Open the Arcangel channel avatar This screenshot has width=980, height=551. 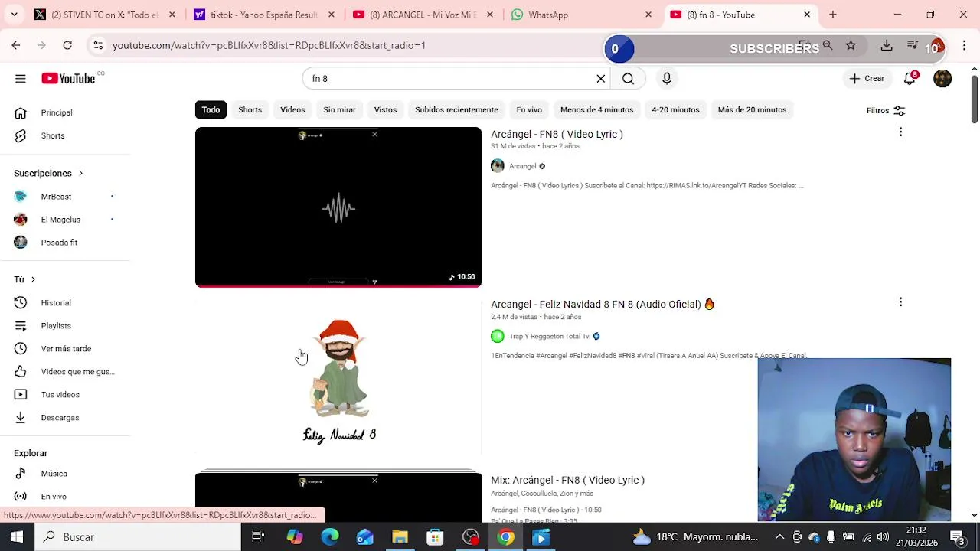click(x=498, y=166)
